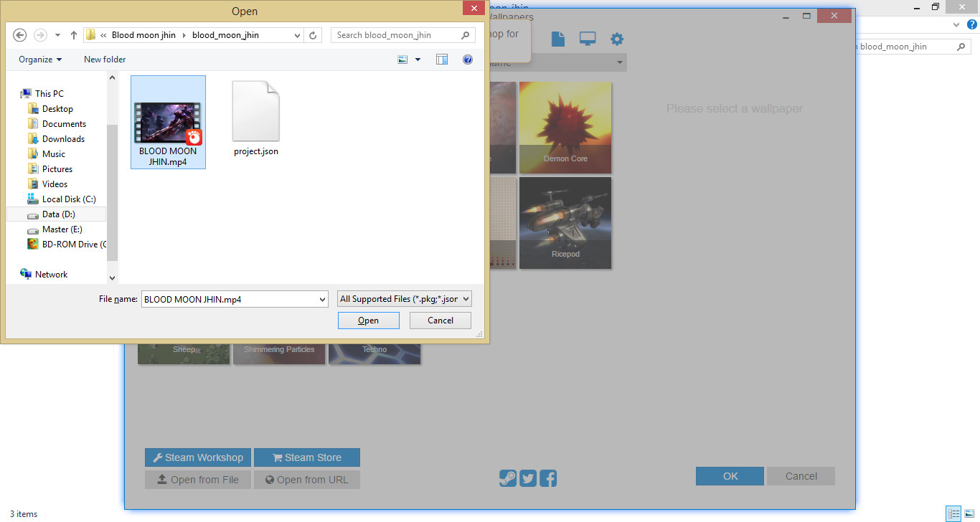Expand Explorer ribbon chevron
980x522 pixels.
pyautogui.click(x=956, y=24)
